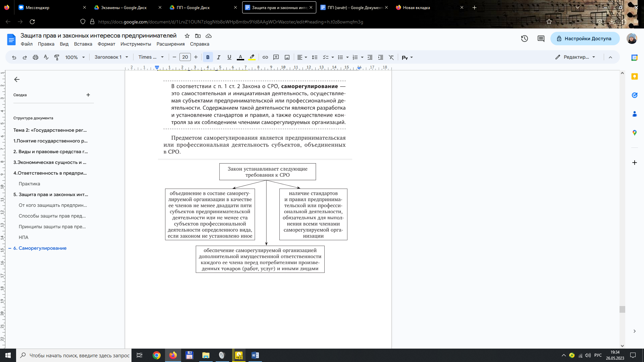This screenshot has width=644, height=362.
Task: Open the Справка menu
Action: point(200,44)
